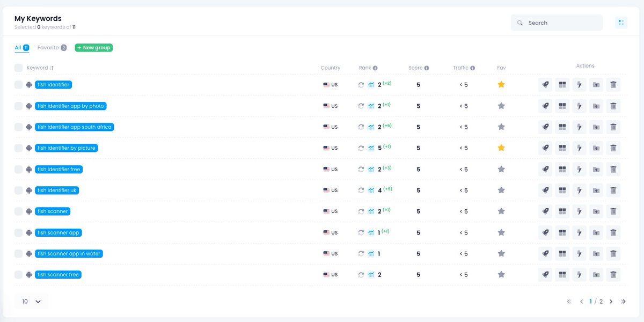This screenshot has width=644, height=322.
Task: Click Traffic column info icon
Action: (473, 68)
